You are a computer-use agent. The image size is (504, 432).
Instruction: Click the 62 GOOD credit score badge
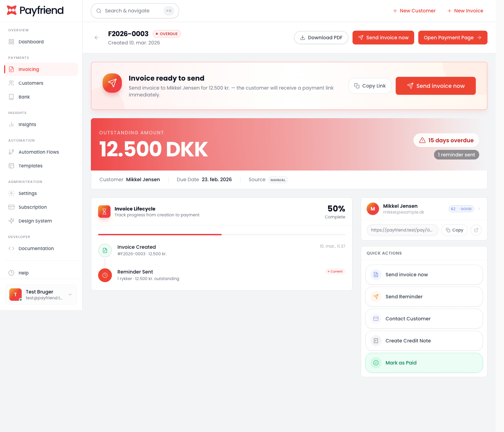tap(461, 209)
